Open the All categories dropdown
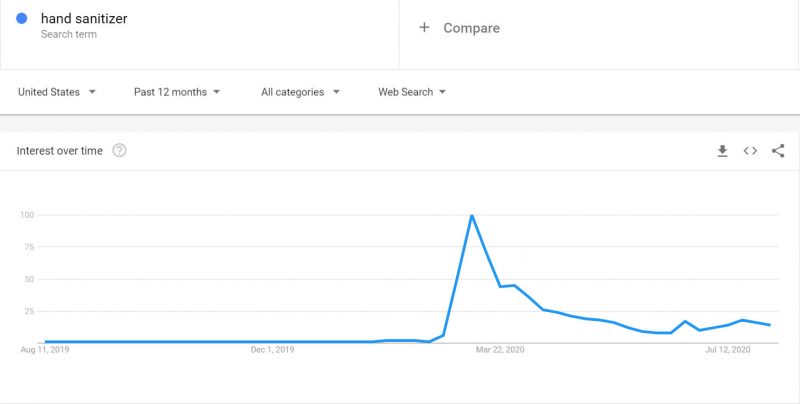The width and height of the screenshot is (800, 404). [x=301, y=92]
